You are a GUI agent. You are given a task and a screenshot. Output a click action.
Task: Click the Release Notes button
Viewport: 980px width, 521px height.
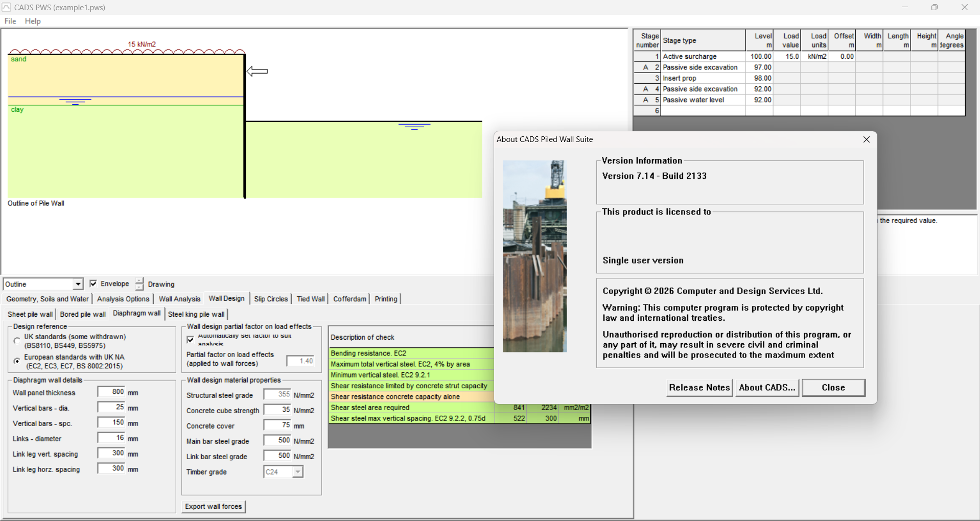[x=699, y=388]
